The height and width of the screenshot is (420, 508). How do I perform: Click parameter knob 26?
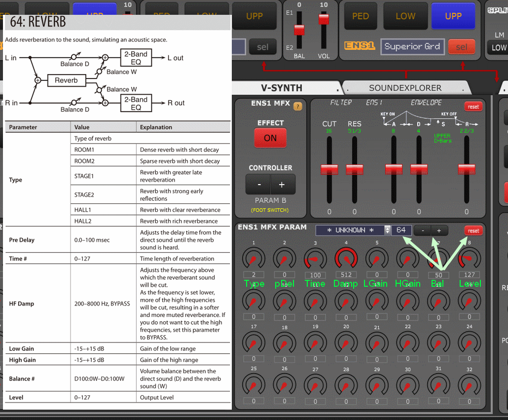(285, 385)
